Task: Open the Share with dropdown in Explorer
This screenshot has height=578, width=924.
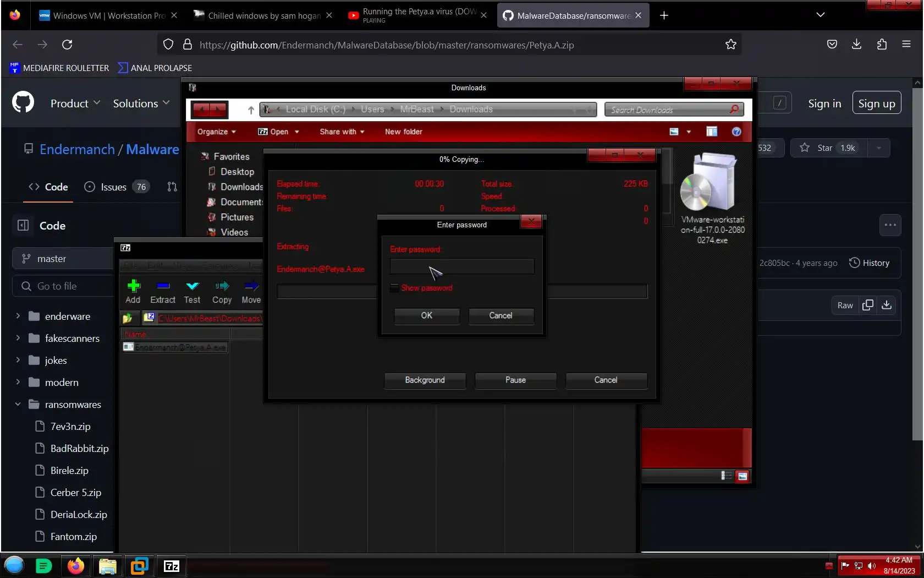Action: (x=342, y=132)
